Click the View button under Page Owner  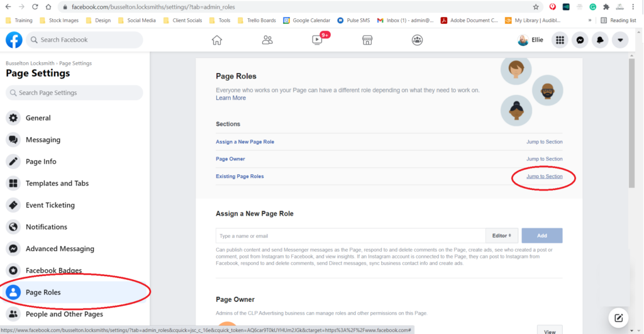pyautogui.click(x=550, y=330)
